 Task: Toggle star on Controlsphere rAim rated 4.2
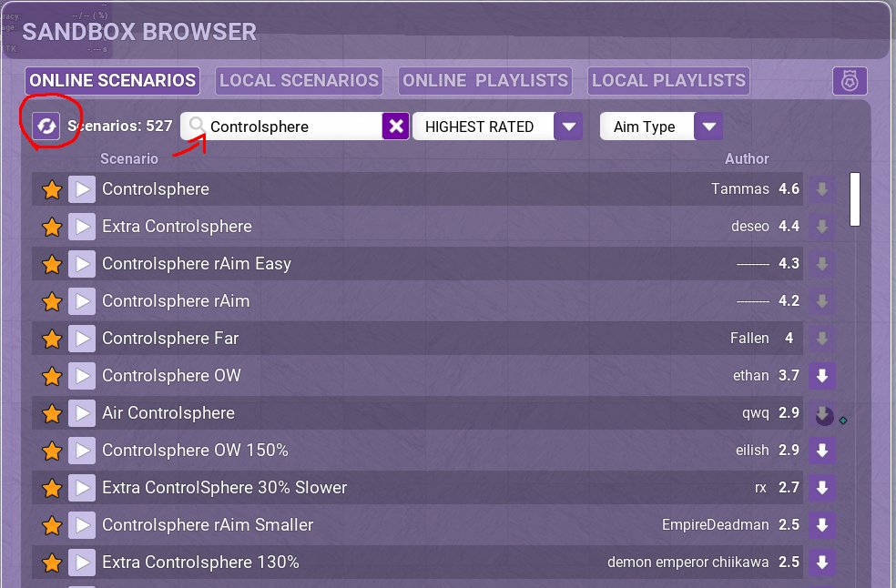click(x=52, y=301)
